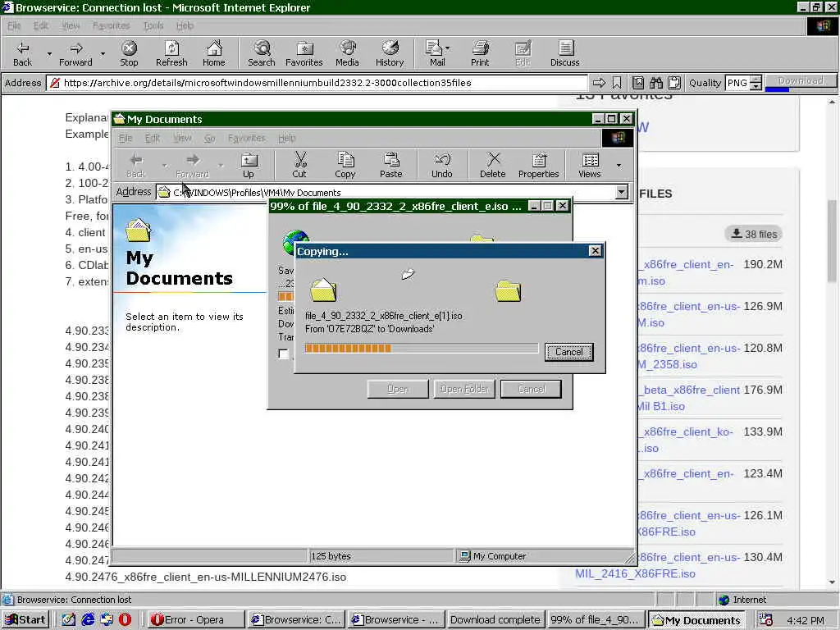Click the 4:42 PM system clock

tap(806, 620)
